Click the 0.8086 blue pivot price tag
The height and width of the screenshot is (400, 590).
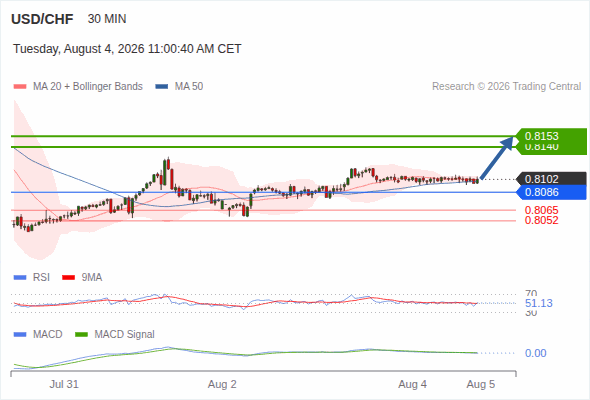[x=552, y=192]
